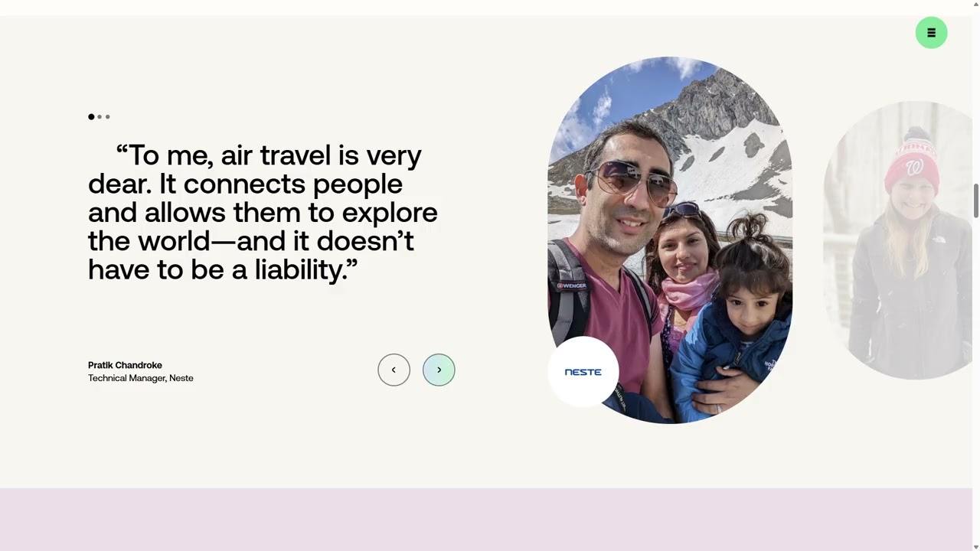Click the W logo on red beanie

913,168
